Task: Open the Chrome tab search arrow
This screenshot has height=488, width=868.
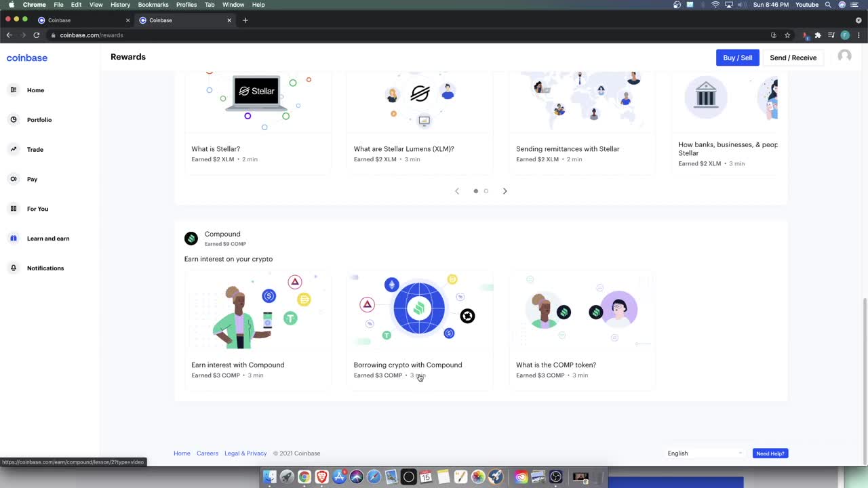Action: click(859, 20)
